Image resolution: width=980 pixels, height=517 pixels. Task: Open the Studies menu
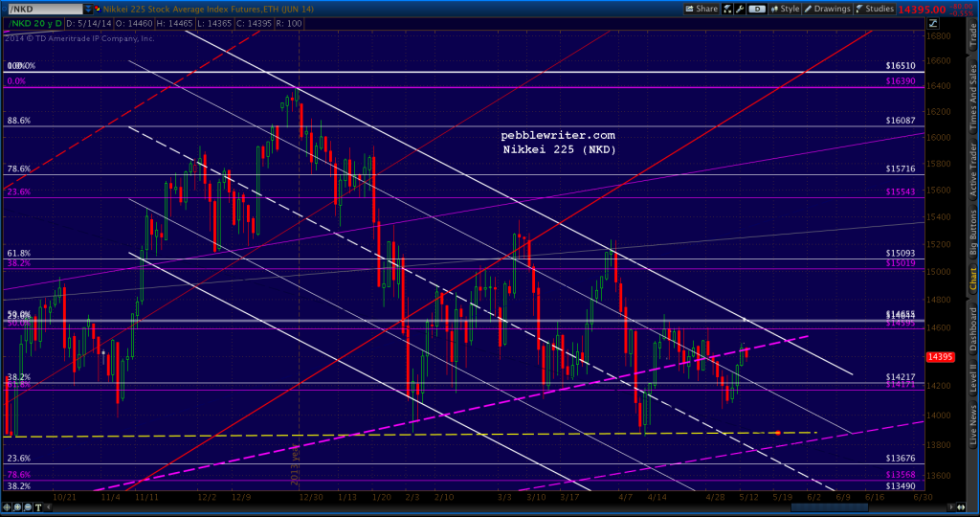(875, 9)
